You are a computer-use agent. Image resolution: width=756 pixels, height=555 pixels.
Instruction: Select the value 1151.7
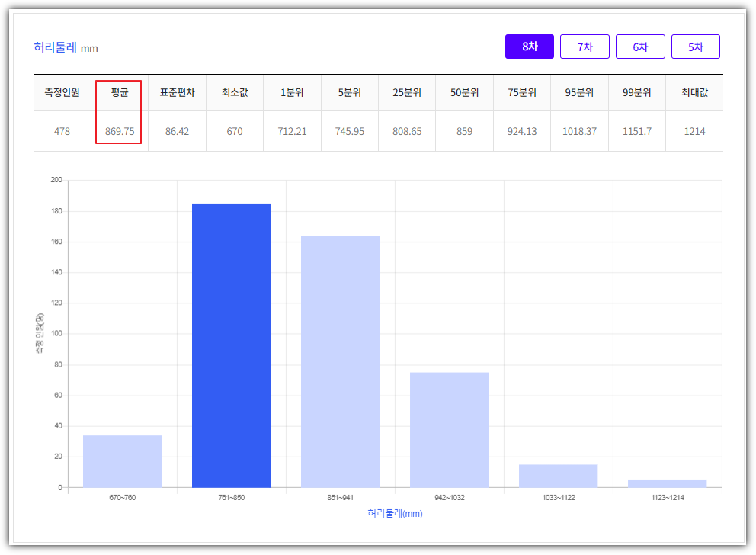pos(637,131)
